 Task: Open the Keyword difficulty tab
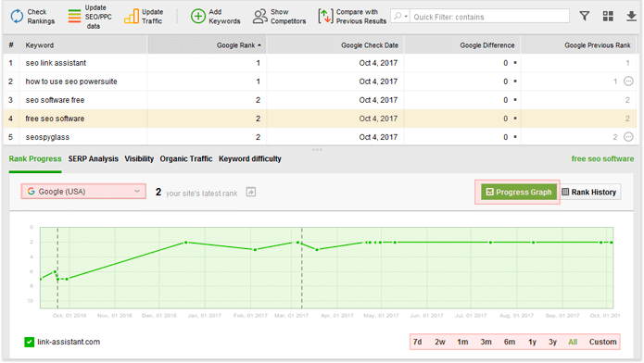coord(249,159)
